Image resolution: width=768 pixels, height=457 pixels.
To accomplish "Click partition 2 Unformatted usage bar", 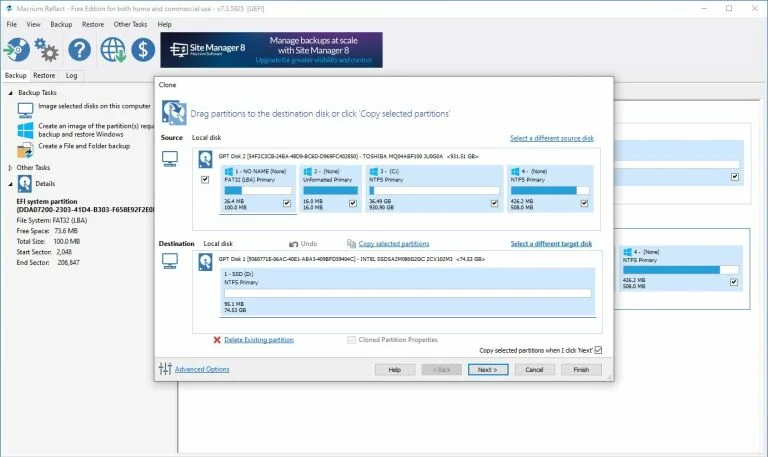I will point(330,191).
